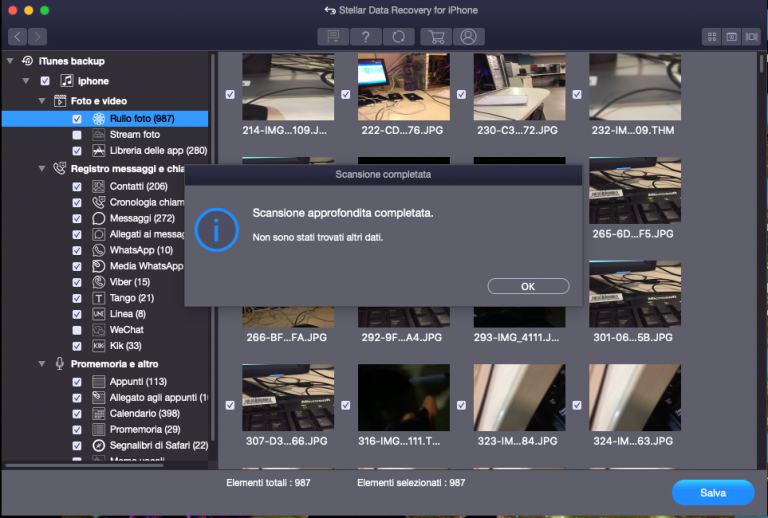Uncheck the Contatti checkbox
Image resolution: width=768 pixels, height=518 pixels.
click(x=77, y=186)
